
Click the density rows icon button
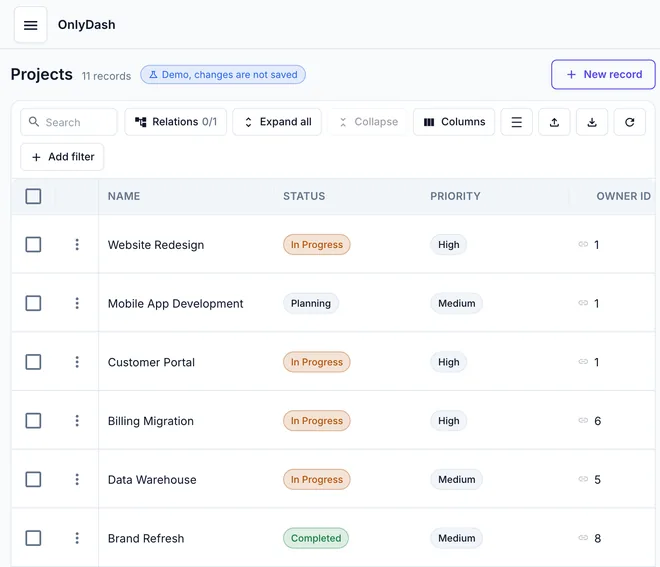coord(516,122)
